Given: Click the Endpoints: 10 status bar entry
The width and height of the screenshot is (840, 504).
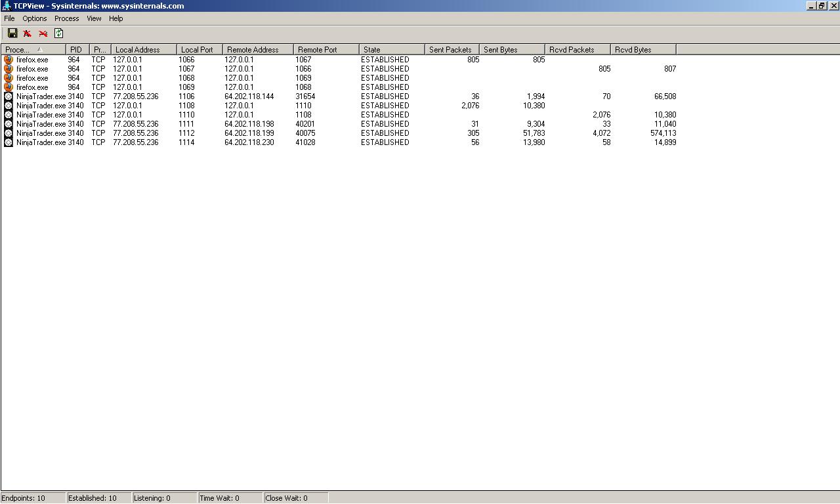Looking at the screenshot, I should pyautogui.click(x=33, y=498).
